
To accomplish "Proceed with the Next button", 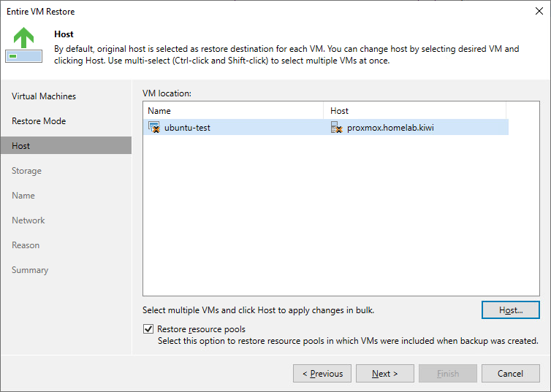I will (x=385, y=374).
